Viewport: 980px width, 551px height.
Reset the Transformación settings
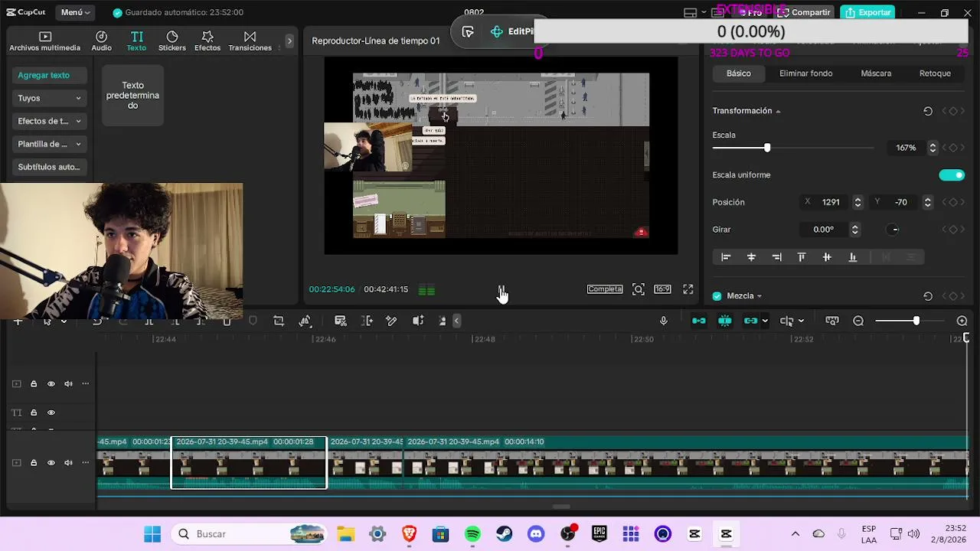(928, 111)
